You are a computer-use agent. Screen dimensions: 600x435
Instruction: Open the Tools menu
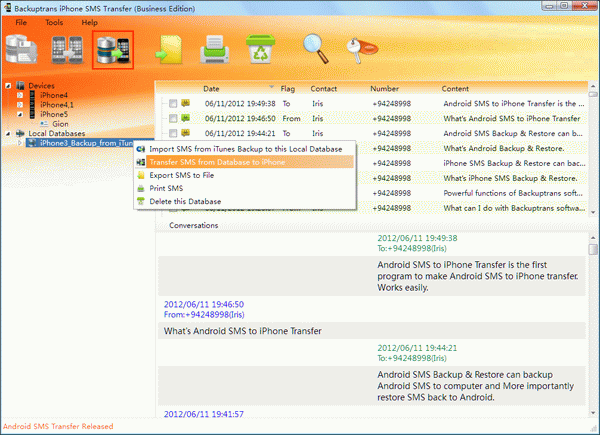(x=54, y=23)
